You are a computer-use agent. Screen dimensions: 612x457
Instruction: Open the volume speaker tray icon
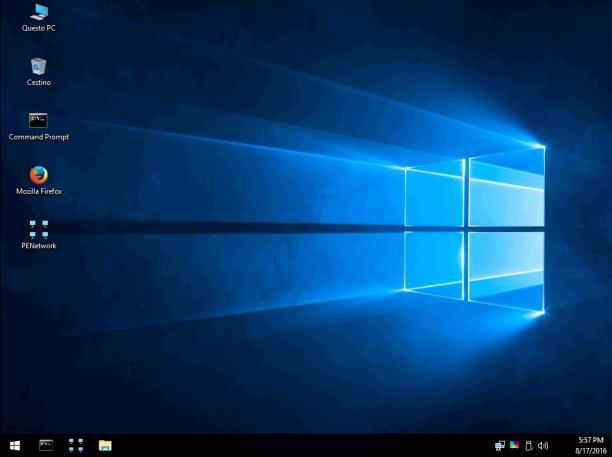pyautogui.click(x=543, y=445)
